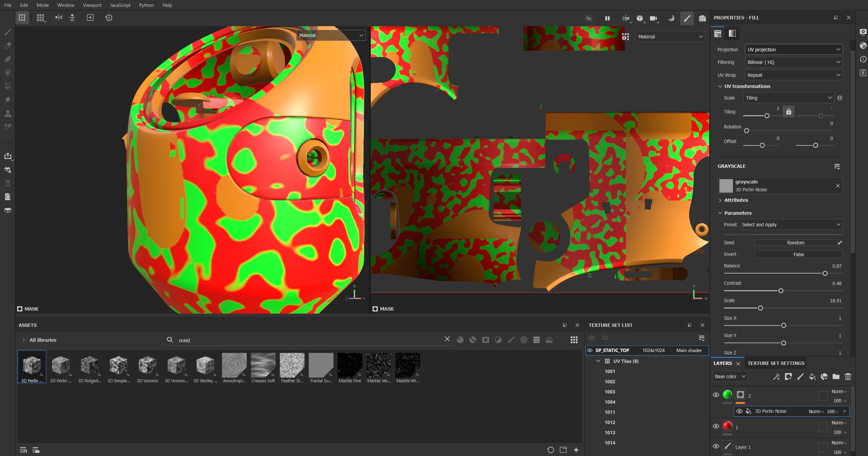
Task: Click the Invert False button
Action: 798,255
